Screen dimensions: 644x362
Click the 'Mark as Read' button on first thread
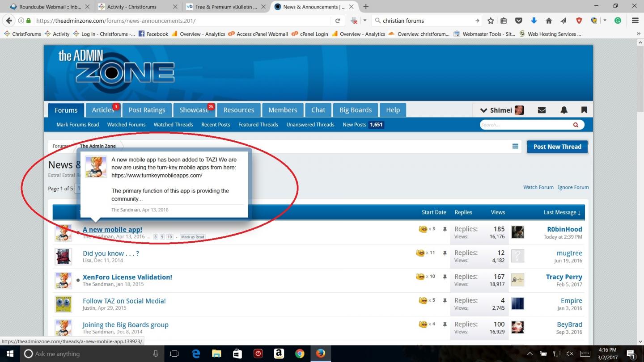193,237
